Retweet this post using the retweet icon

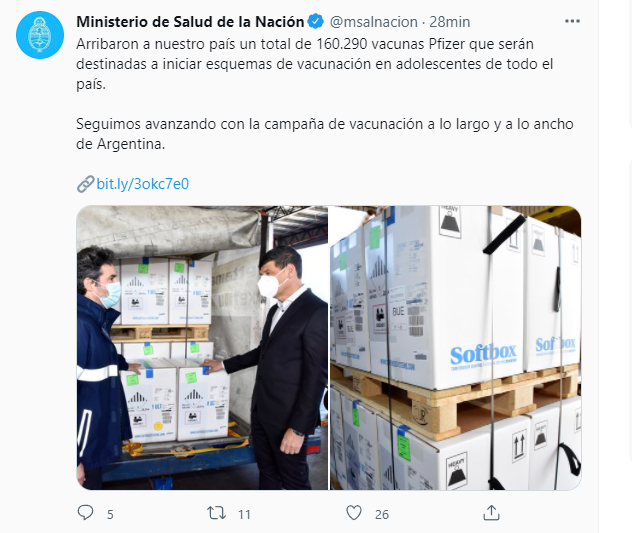point(216,513)
